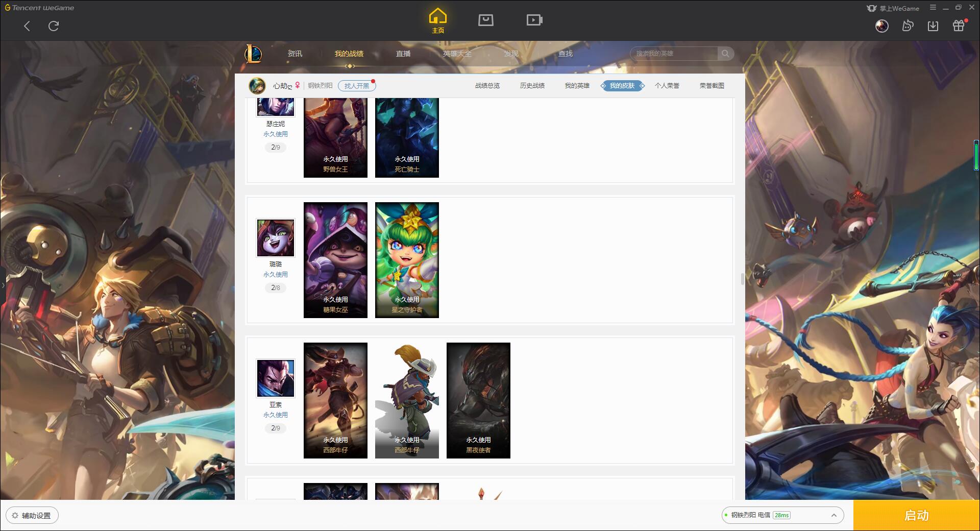Image resolution: width=980 pixels, height=531 pixels.
Task: Open the 星之守护者 skin card
Action: pyautogui.click(x=407, y=260)
